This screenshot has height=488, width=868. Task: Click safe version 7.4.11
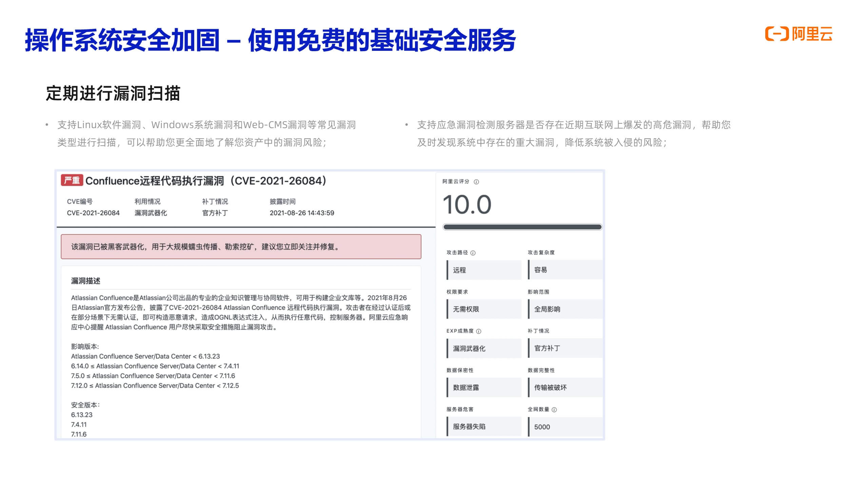(79, 425)
